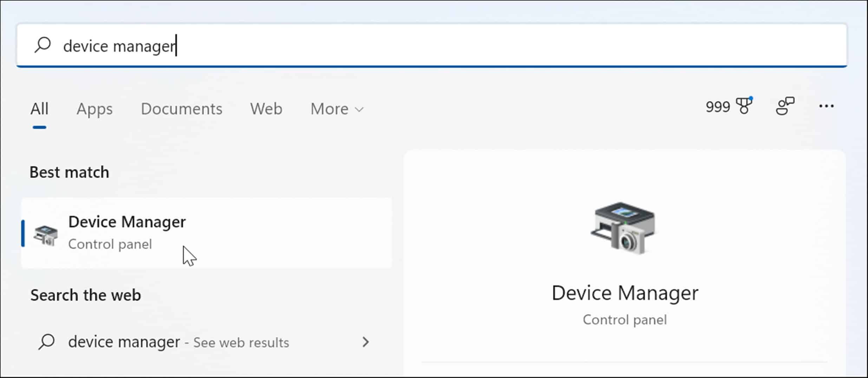Click the magnifier beside the web suggestion
868x378 pixels.
(47, 341)
